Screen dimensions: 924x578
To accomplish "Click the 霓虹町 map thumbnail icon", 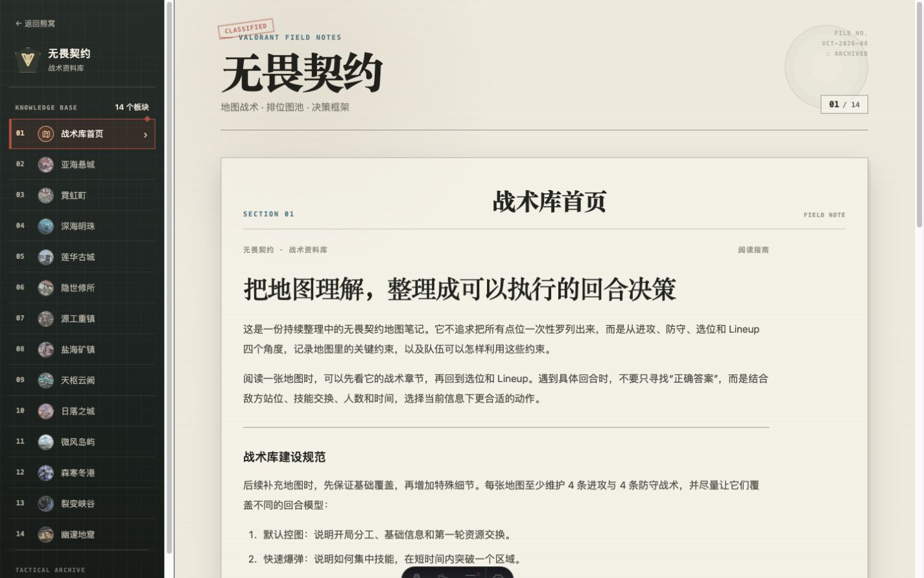I will 45,195.
